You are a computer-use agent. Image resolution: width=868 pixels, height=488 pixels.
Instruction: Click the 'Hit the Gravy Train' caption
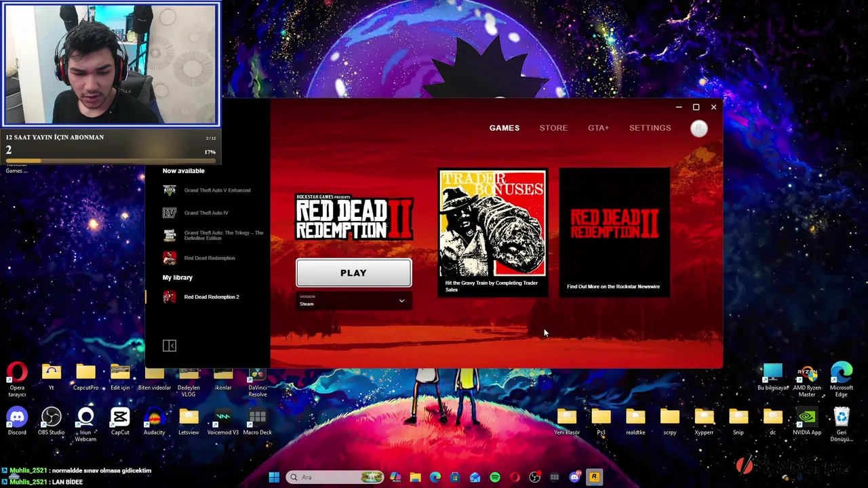pyautogui.click(x=492, y=286)
